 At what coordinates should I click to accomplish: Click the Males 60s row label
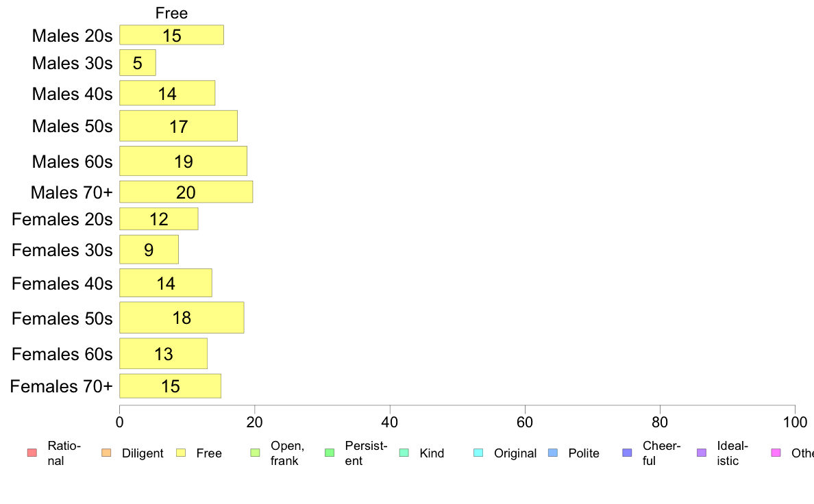coord(72,162)
